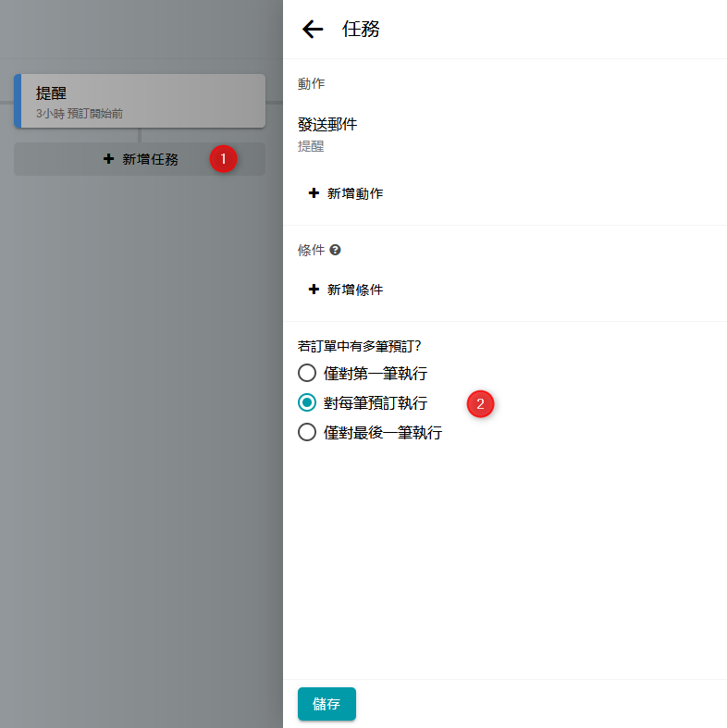Click the plus icon beside 新增動作
The height and width of the screenshot is (728, 727).
314,193
